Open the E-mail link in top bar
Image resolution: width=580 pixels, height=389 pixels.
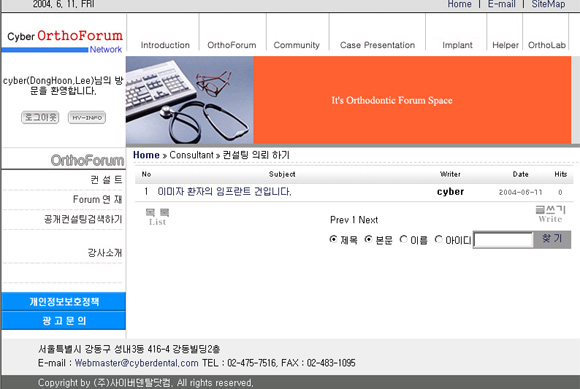point(501,4)
